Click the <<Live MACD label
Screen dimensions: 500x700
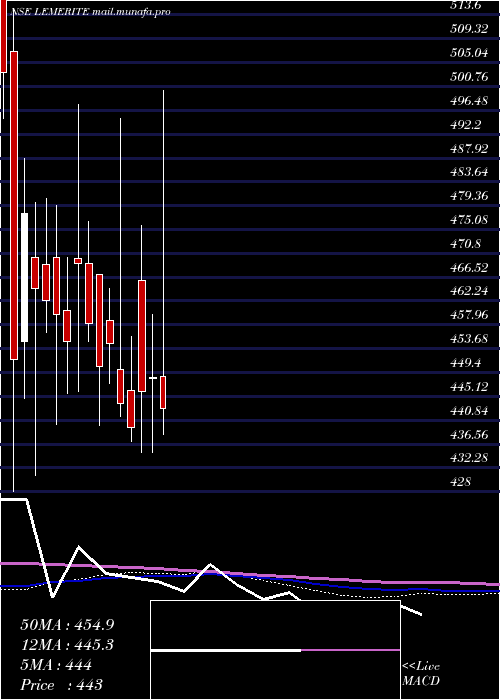pyautogui.click(x=421, y=674)
